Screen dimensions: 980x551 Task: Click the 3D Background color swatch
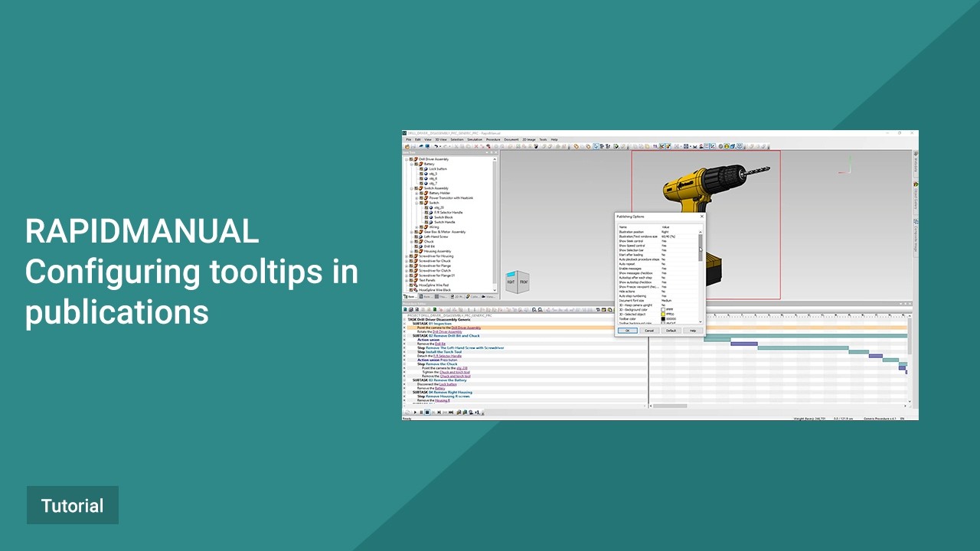click(x=663, y=310)
